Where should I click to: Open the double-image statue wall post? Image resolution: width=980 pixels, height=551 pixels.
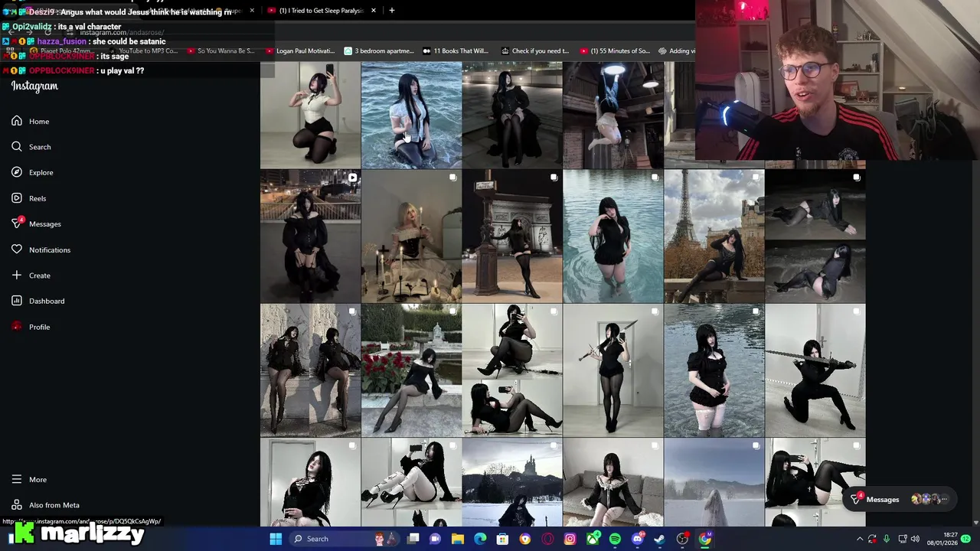pos(310,370)
